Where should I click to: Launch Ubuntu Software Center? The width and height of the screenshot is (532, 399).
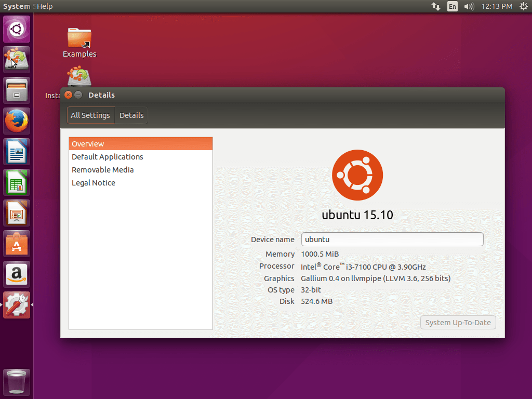17,244
